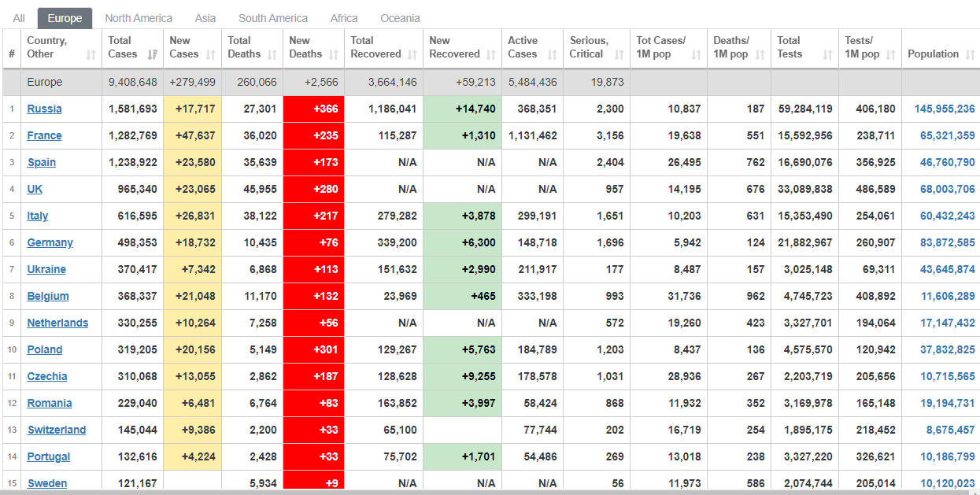980x495 pixels.
Task: Select Europe total cases 9,408,648 cell
Action: [132, 82]
